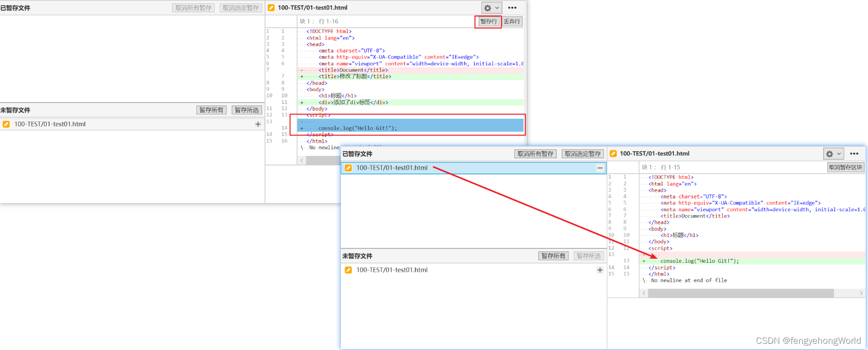The width and height of the screenshot is (868, 350).
Task: Click 块 1：行 1-16 hunk header in back window
Action: 319,21
